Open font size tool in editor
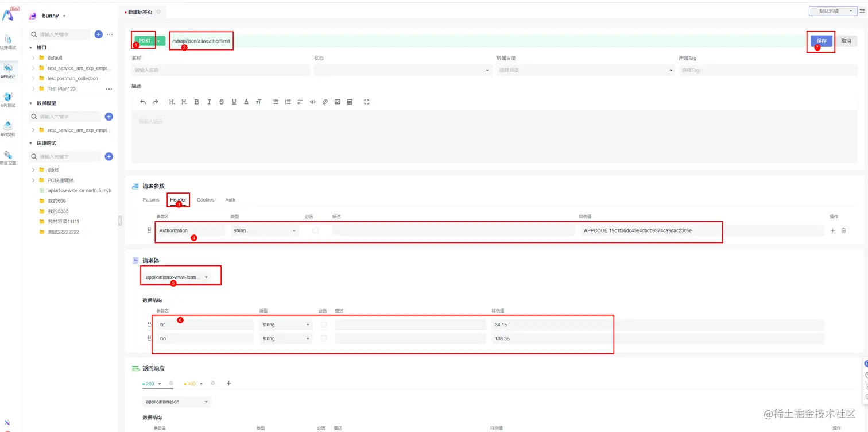This screenshot has height=432, width=868. point(259,102)
